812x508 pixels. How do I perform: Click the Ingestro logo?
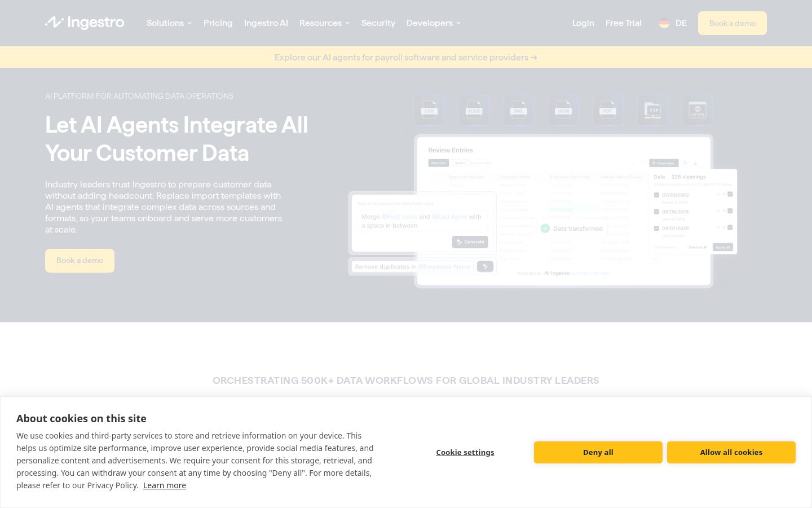click(x=85, y=23)
